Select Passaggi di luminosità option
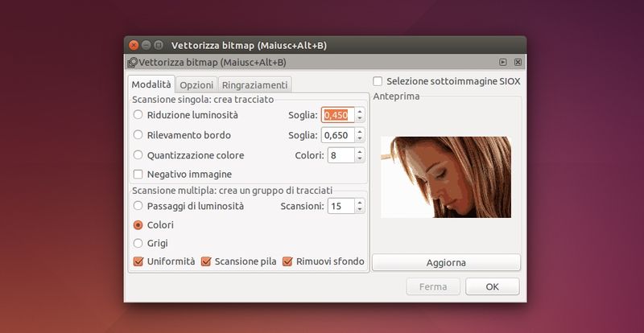The image size is (644, 333). [138, 206]
